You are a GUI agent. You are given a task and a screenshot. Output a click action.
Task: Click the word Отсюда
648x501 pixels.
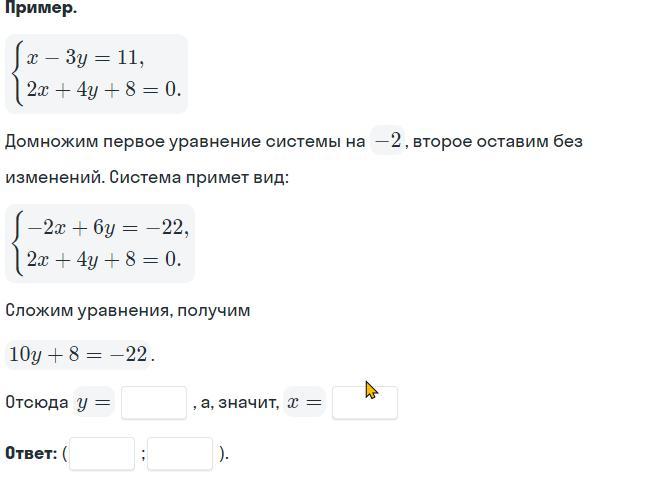tap(37, 402)
